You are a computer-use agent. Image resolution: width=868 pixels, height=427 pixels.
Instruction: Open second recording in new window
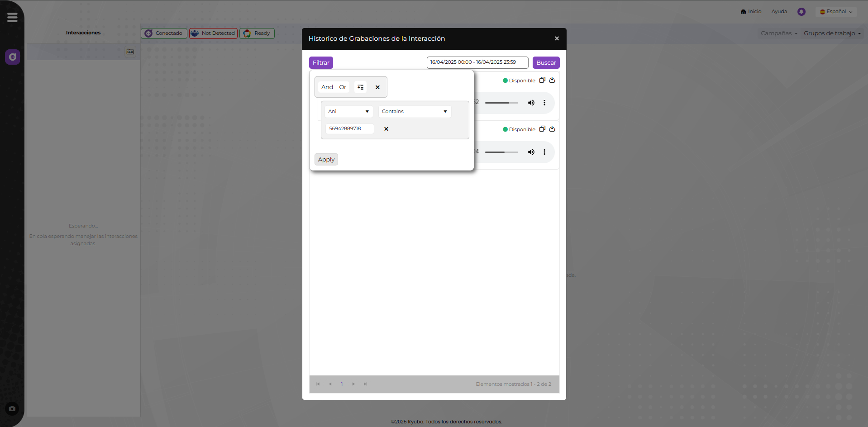click(542, 129)
